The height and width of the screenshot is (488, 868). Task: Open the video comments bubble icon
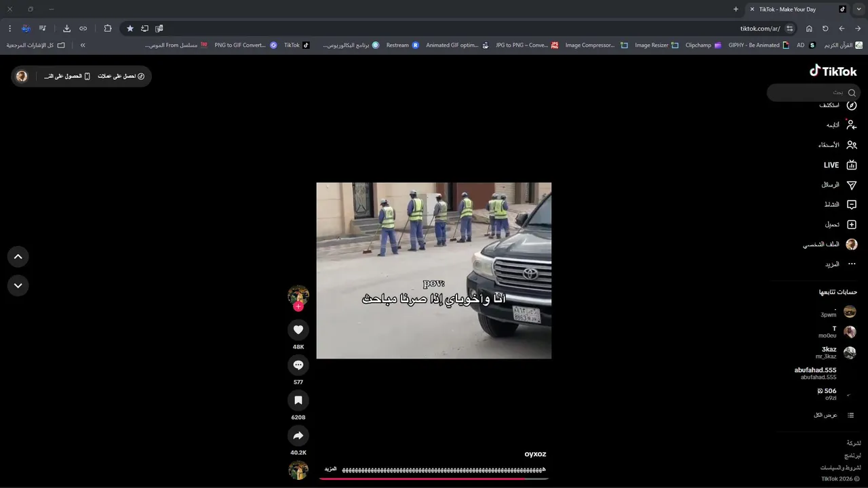298,365
